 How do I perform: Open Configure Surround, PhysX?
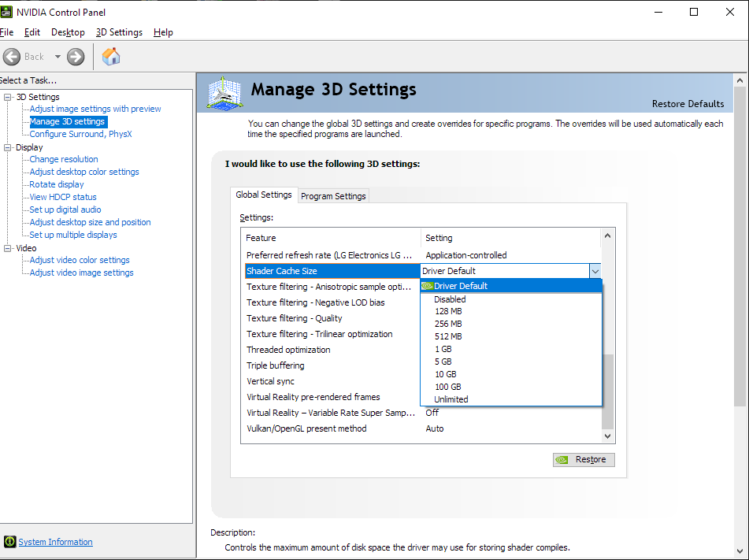coord(80,134)
